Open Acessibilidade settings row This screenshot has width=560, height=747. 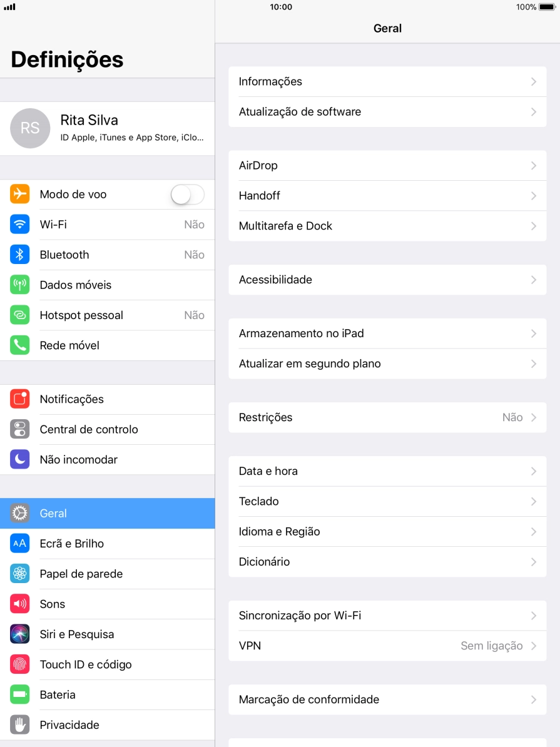[387, 280]
